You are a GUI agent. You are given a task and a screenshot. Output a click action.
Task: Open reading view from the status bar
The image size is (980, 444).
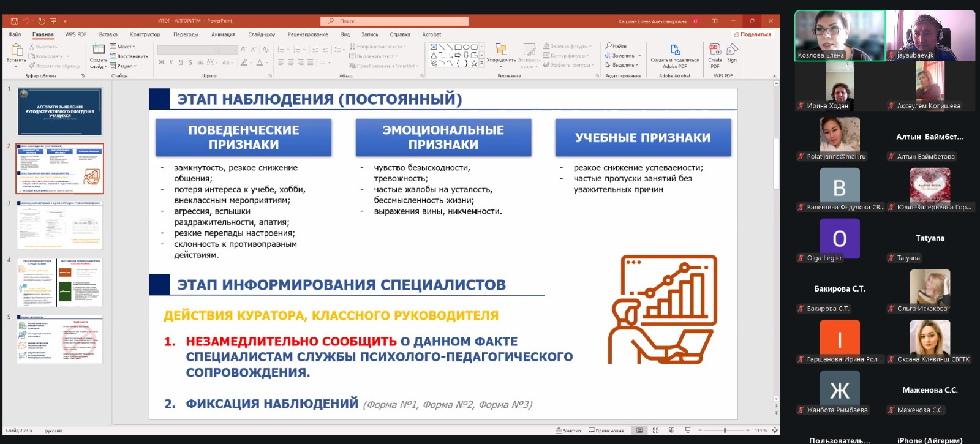point(671,431)
